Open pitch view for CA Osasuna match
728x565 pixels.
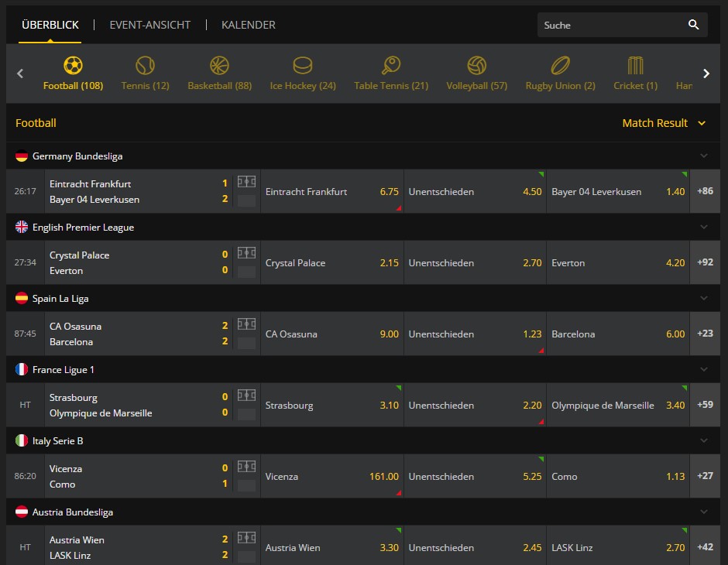tap(246, 324)
